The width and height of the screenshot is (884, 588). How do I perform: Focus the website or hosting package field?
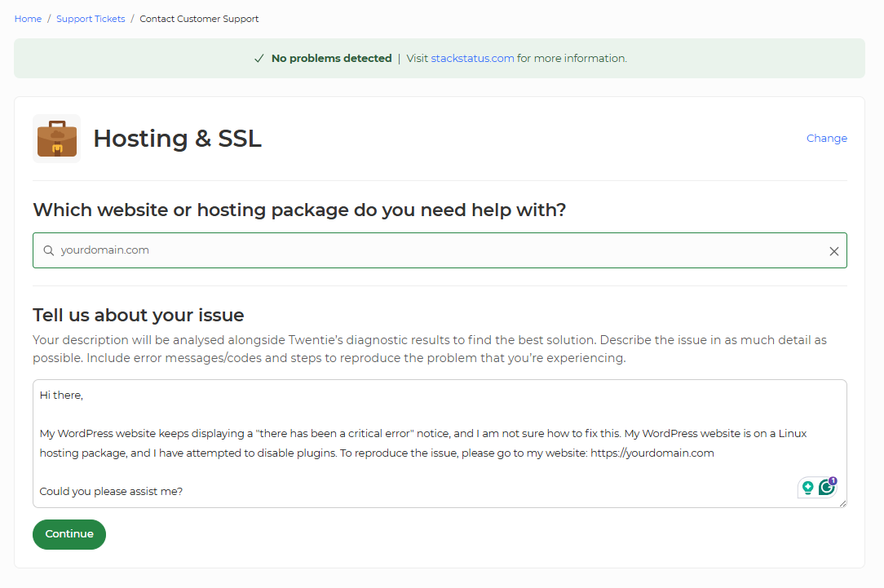pyautogui.click(x=440, y=250)
